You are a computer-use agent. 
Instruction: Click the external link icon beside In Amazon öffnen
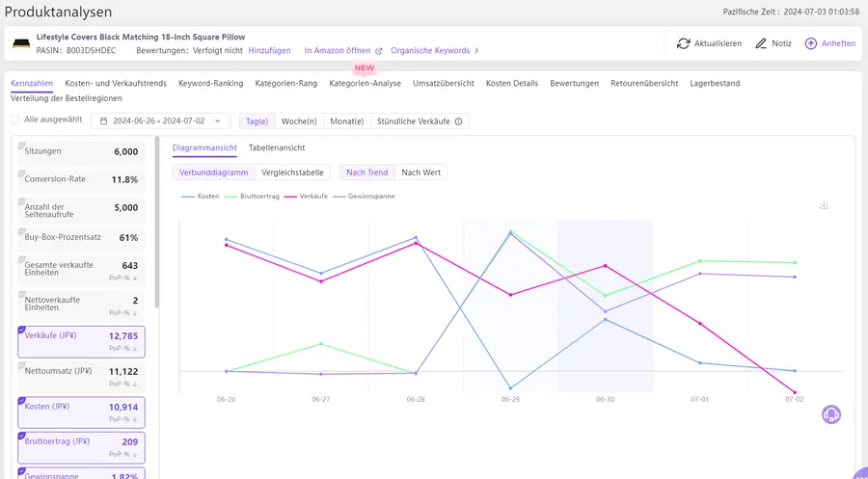coord(379,51)
